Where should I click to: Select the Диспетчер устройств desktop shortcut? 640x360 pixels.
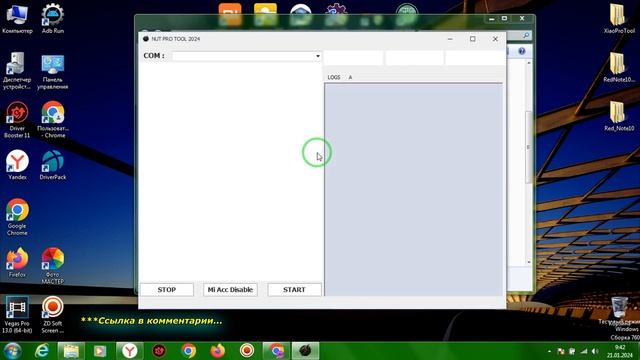pyautogui.click(x=17, y=71)
